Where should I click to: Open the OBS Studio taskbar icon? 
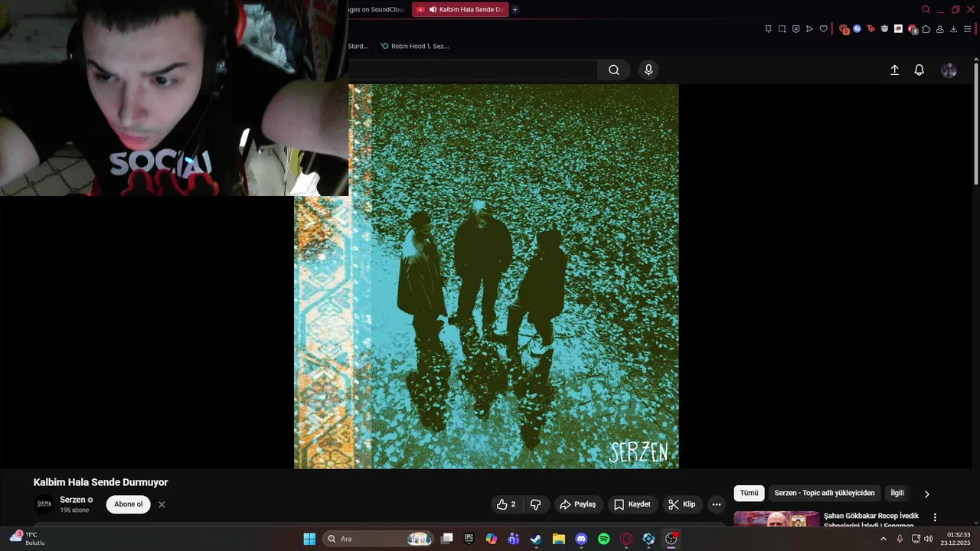(x=671, y=539)
